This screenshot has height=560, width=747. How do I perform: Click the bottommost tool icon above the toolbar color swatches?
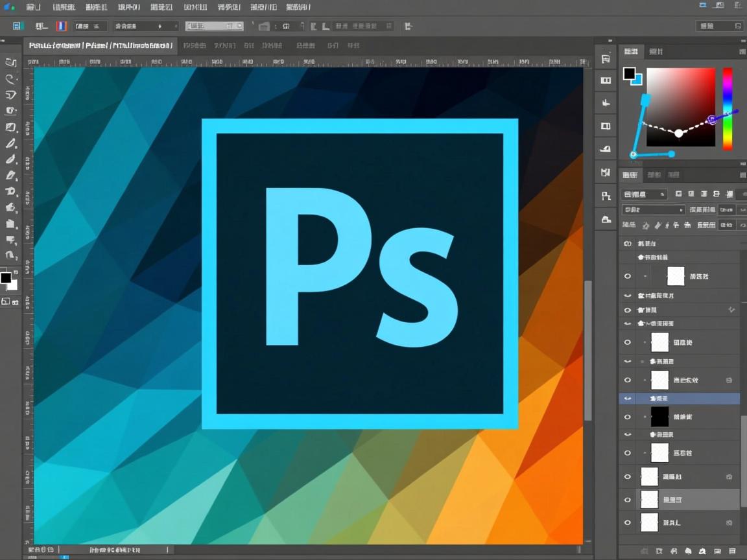(x=11, y=255)
